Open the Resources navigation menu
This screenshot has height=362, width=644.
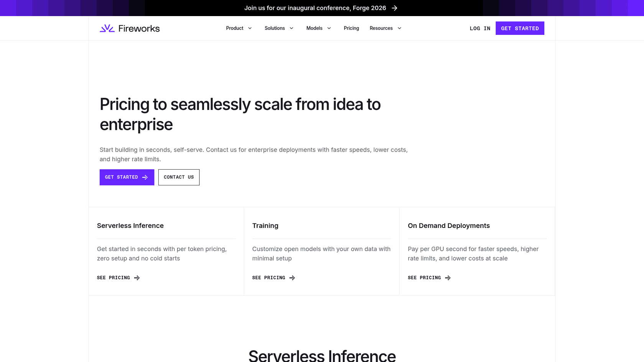click(x=381, y=28)
